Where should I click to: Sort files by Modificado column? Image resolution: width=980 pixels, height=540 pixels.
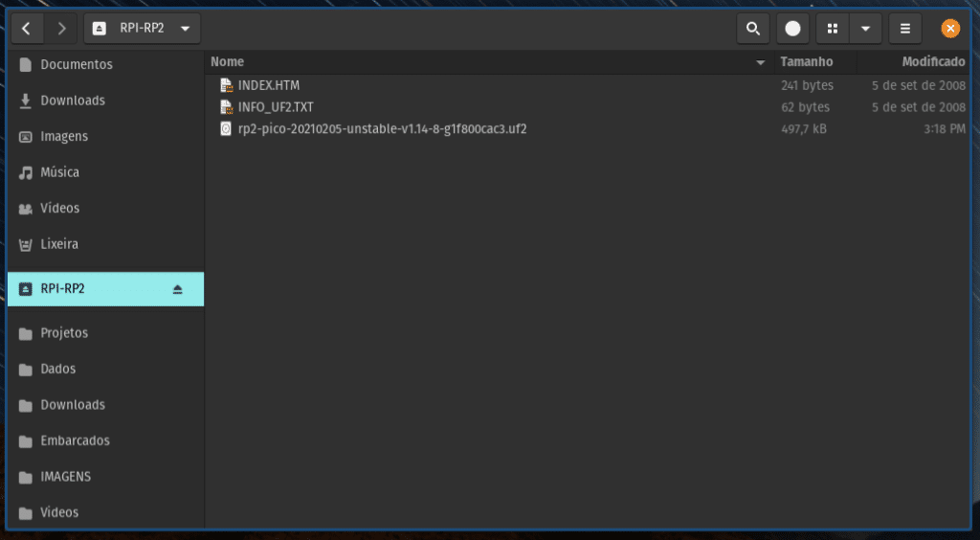coord(932,61)
